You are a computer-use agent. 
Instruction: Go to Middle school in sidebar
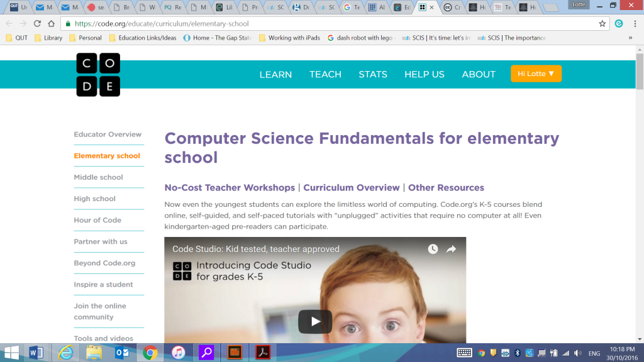tap(98, 177)
